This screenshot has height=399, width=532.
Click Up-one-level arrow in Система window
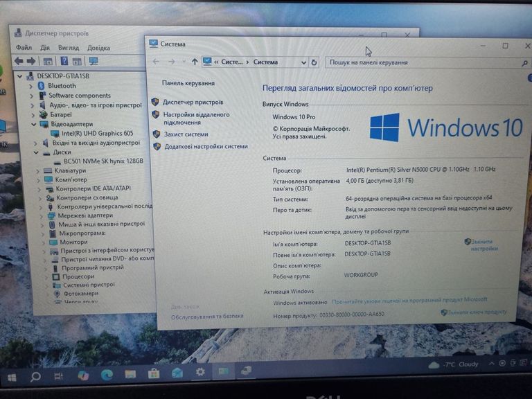pyautogui.click(x=195, y=62)
